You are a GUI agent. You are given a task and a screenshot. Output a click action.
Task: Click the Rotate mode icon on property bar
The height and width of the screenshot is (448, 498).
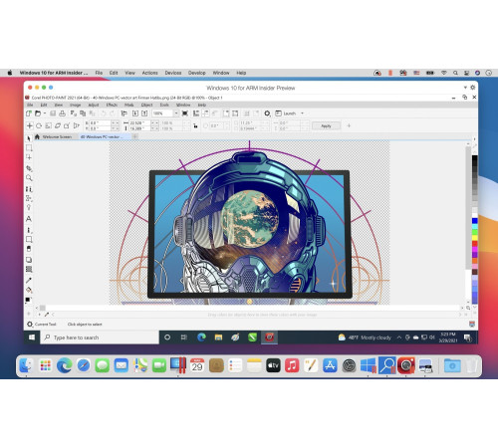tap(39, 125)
